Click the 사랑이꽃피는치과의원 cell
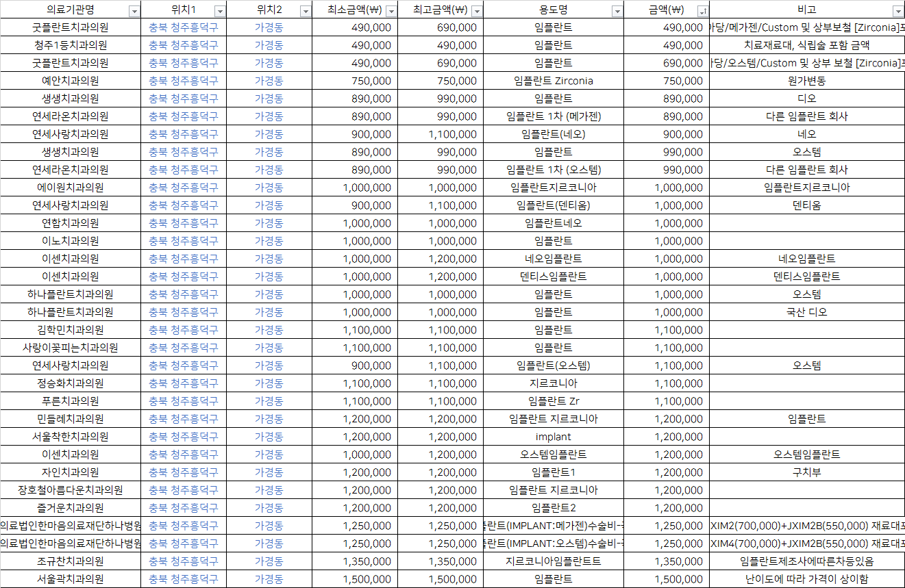This screenshot has height=588, width=905. tap(71, 348)
